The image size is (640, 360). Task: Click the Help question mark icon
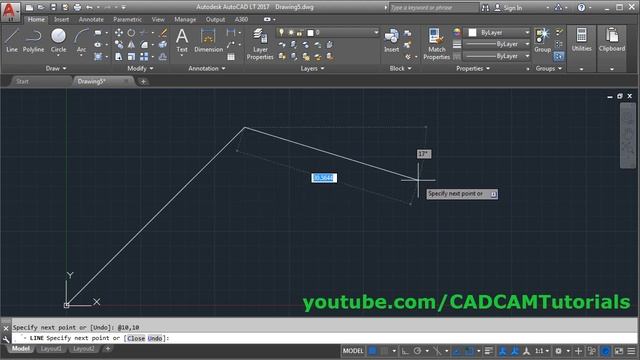pyautogui.click(x=581, y=7)
